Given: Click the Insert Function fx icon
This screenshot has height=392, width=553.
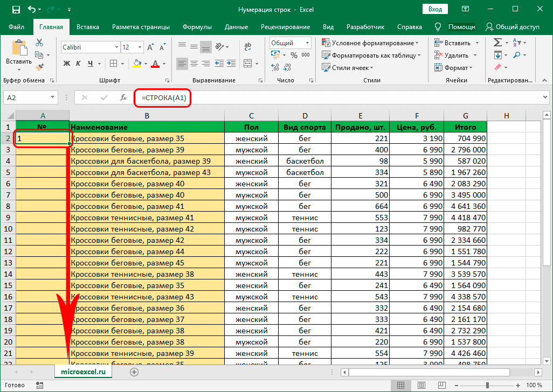Looking at the screenshot, I should (x=123, y=97).
